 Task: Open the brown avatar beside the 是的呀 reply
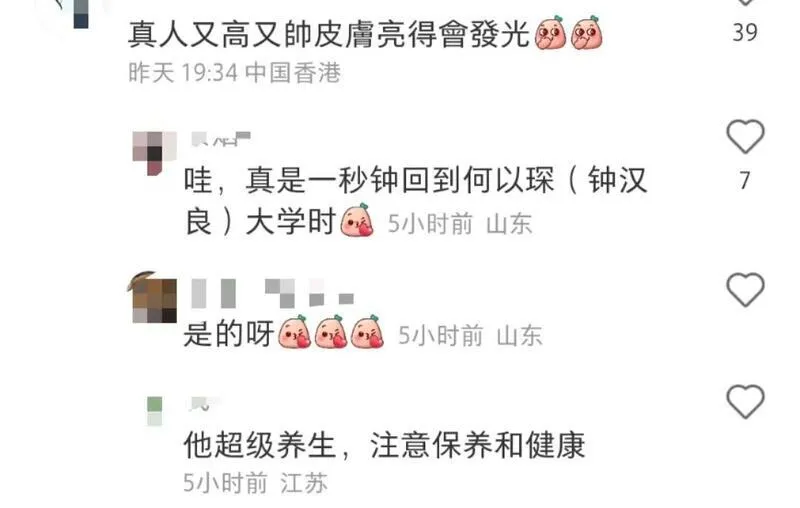click(153, 297)
